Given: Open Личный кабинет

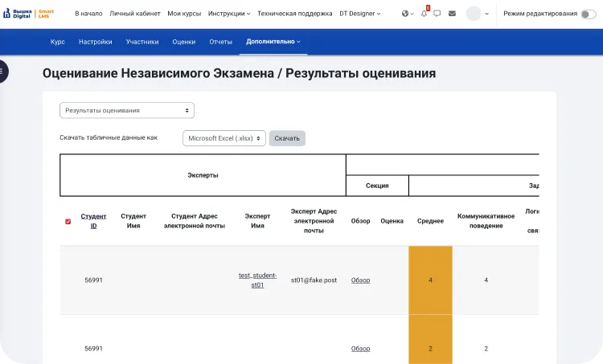Looking at the screenshot, I should pos(134,14).
